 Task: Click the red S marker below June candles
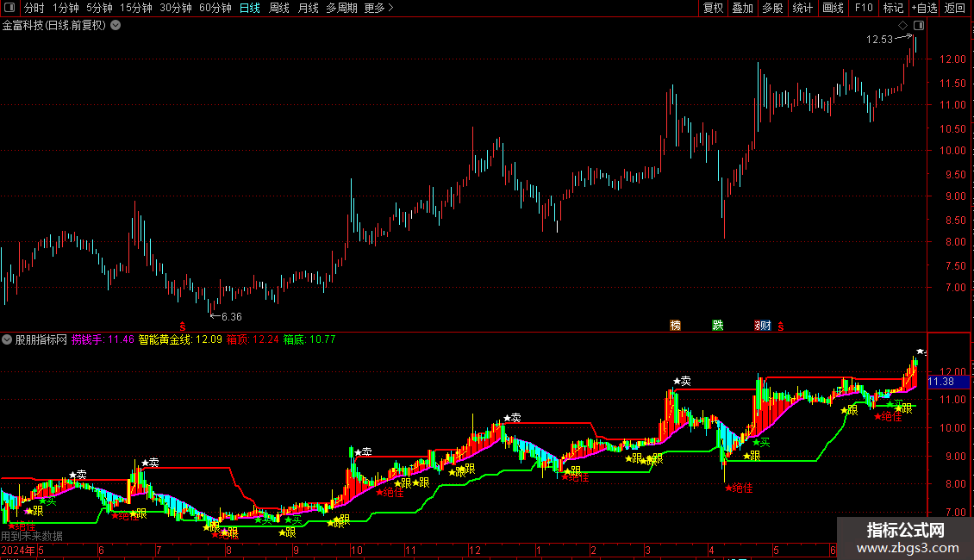click(182, 326)
